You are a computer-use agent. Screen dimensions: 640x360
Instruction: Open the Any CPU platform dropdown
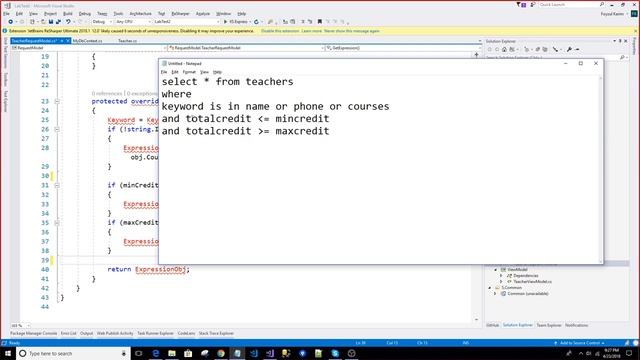(x=133, y=22)
